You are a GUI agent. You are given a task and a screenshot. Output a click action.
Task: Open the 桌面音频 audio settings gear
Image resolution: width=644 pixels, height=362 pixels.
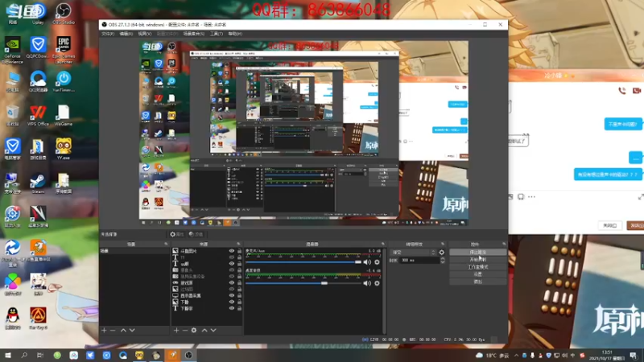point(377,283)
